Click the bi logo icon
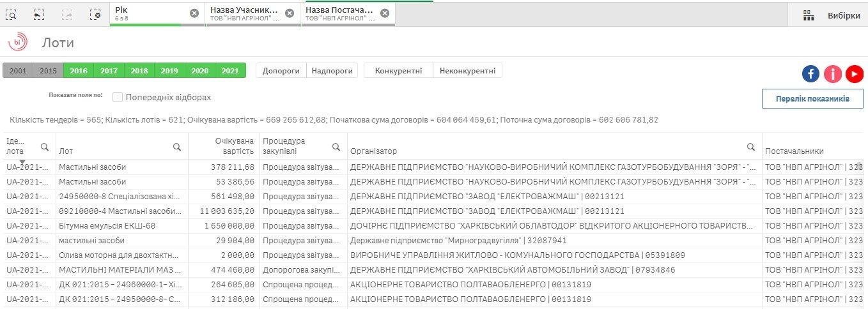868x309 pixels. pyautogui.click(x=17, y=43)
